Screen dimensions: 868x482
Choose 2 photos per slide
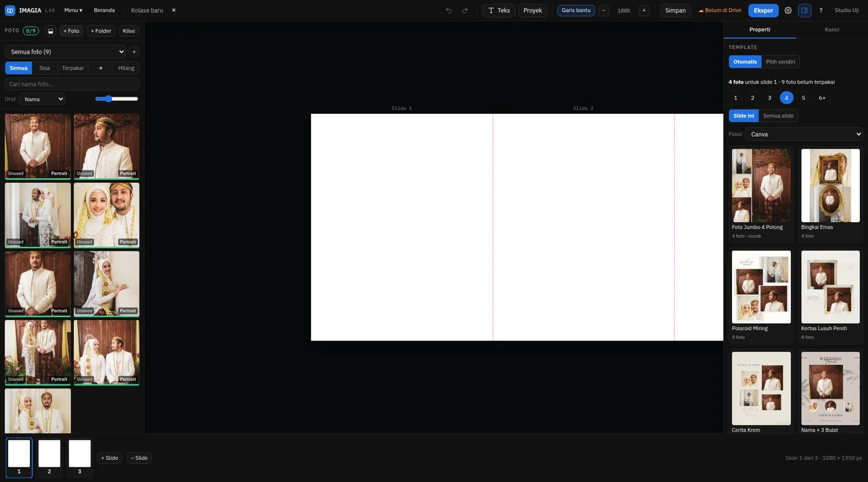point(752,98)
